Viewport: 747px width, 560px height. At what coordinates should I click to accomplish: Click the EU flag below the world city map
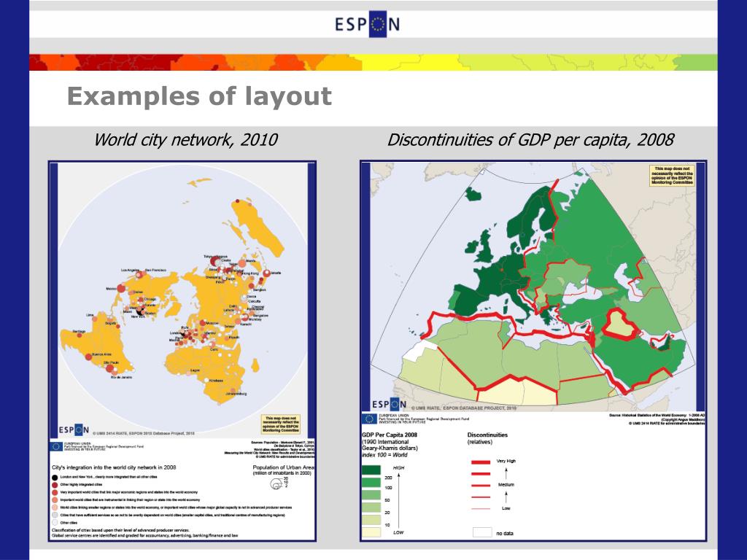56,447
